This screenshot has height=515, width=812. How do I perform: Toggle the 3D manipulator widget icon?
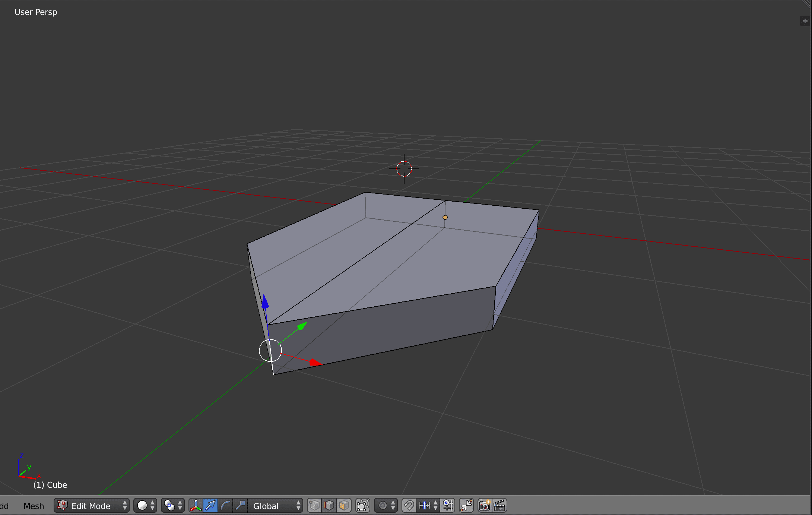196,506
